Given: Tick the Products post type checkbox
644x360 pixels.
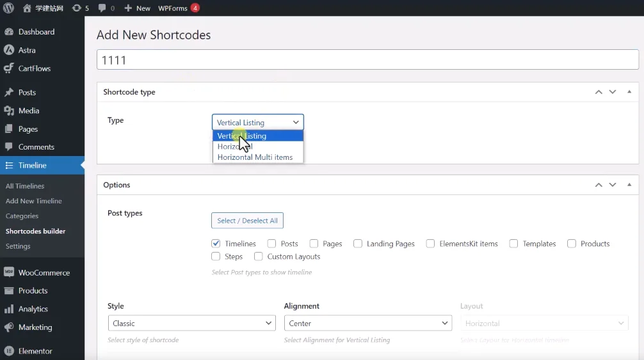Looking at the screenshot, I should [572, 244].
